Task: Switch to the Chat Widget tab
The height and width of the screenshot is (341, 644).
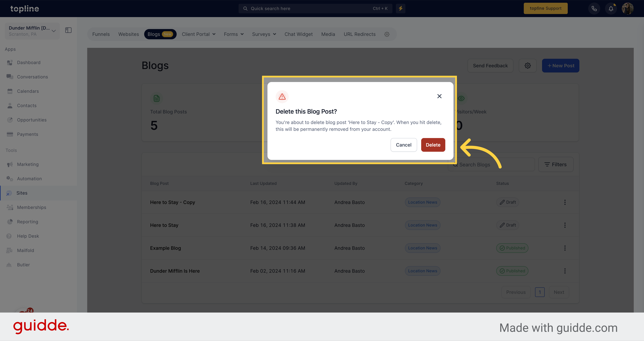Action: tap(299, 34)
